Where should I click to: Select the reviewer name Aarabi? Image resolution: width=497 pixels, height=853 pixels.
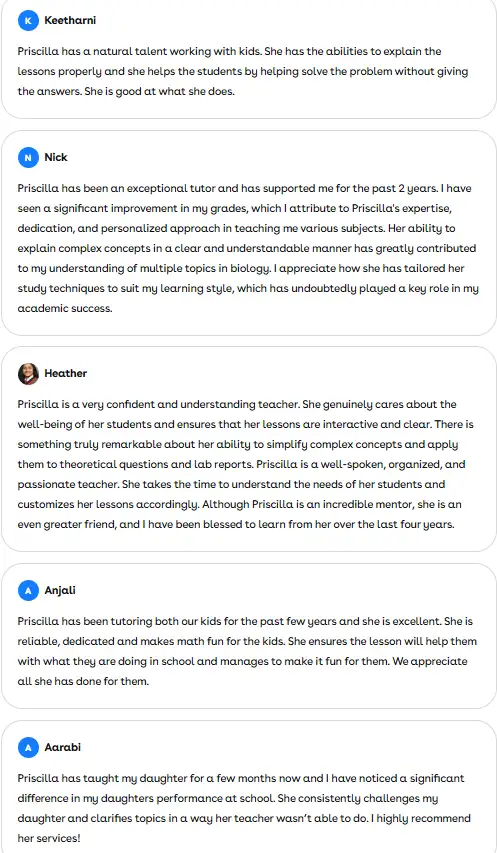point(63,747)
